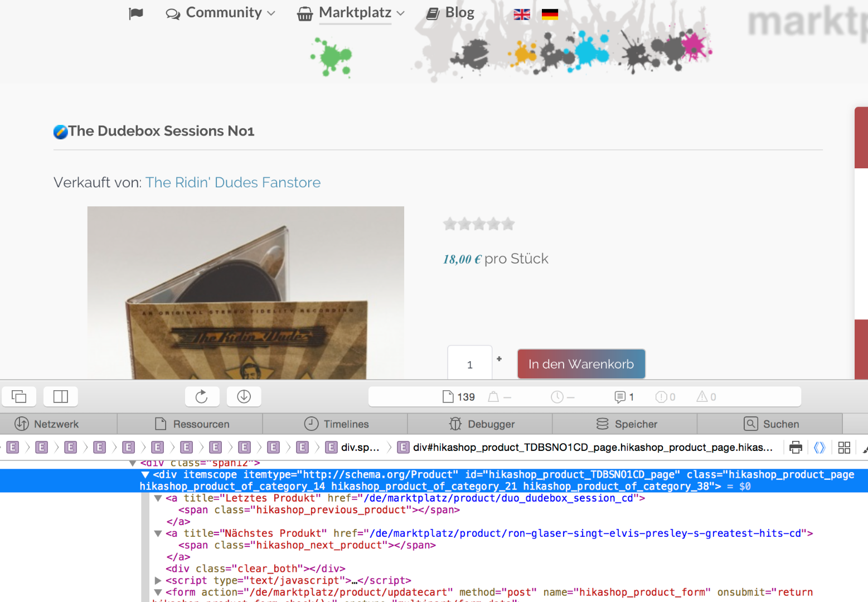Click the div.sp… breadcrumb element
868x602 pixels.
pos(353,448)
